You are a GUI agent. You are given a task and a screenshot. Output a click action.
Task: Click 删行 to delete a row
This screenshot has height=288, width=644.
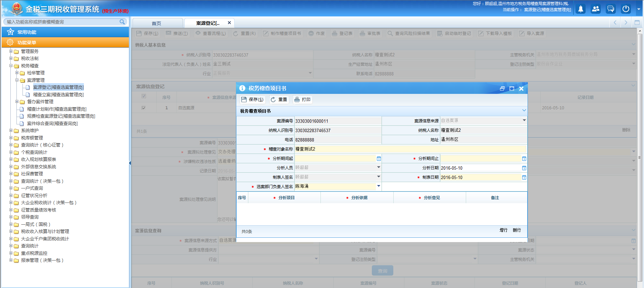pyautogui.click(x=517, y=230)
